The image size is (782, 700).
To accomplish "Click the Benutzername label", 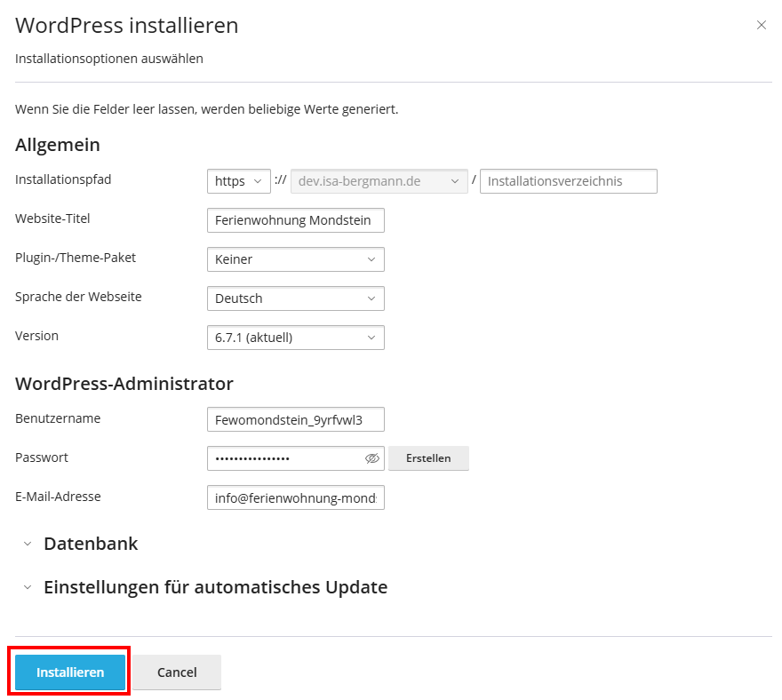I will click(x=58, y=418).
